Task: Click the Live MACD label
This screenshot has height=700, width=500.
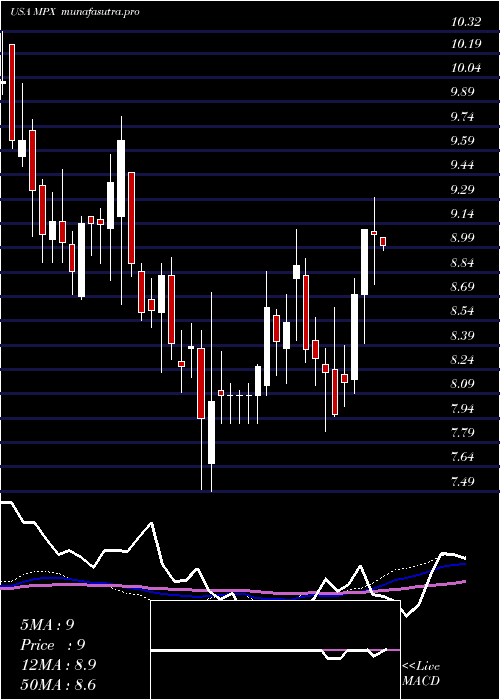Action: [x=421, y=674]
